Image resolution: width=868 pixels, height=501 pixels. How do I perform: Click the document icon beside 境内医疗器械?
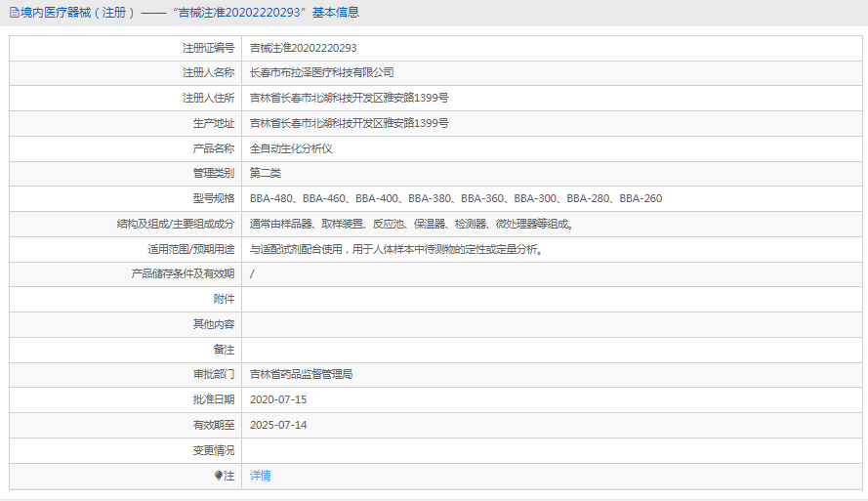(14, 13)
